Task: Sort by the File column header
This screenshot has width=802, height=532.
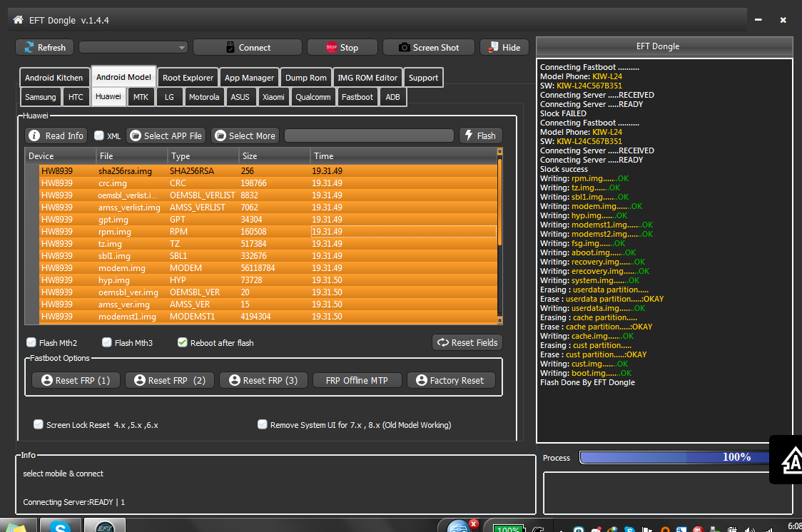Action: coord(131,156)
